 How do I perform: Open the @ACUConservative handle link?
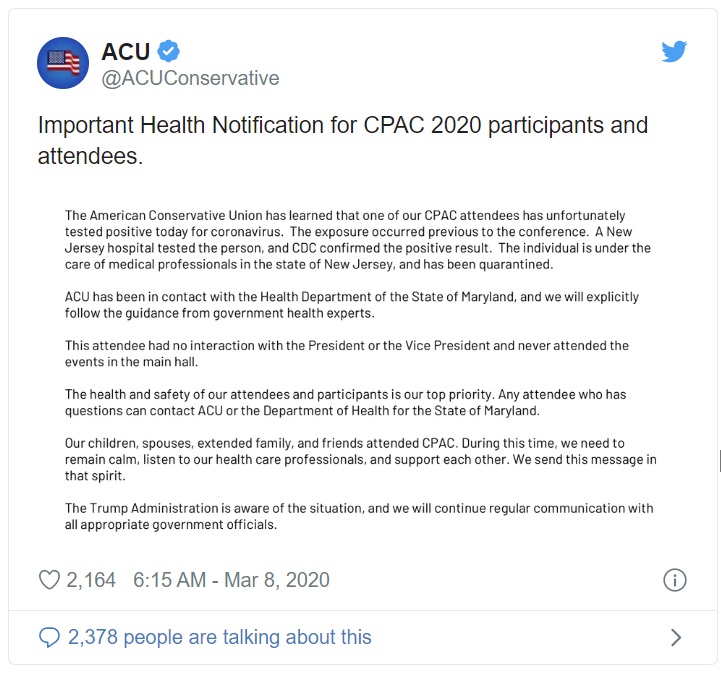(190, 78)
